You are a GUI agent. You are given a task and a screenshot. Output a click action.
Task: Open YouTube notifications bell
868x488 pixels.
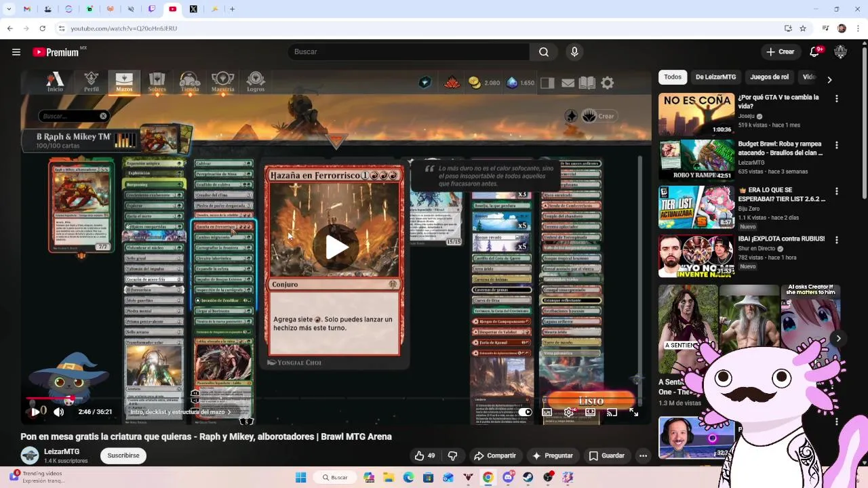pyautogui.click(x=814, y=52)
